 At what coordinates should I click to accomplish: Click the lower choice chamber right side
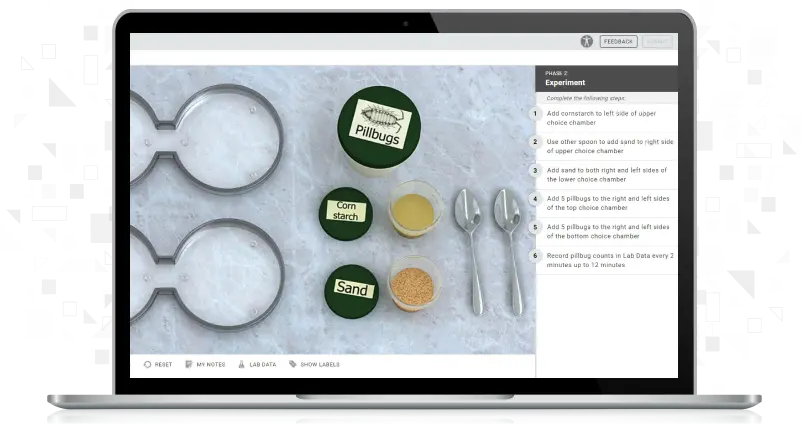228,274
